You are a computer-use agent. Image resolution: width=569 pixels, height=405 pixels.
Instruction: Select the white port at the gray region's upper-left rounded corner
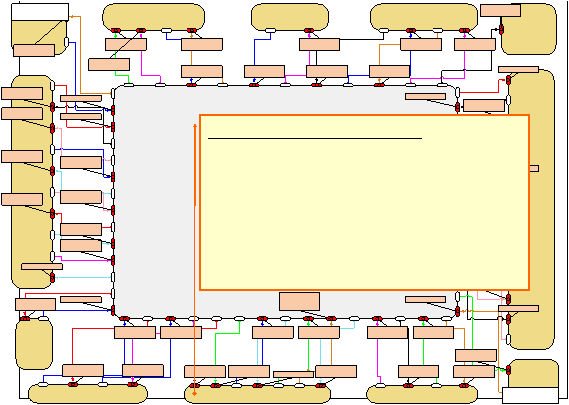click(113, 93)
